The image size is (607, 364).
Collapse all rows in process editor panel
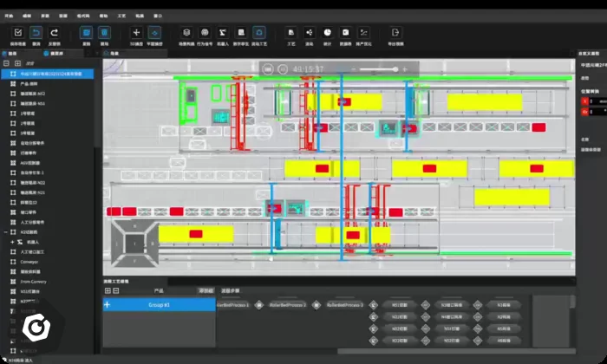coord(115,290)
